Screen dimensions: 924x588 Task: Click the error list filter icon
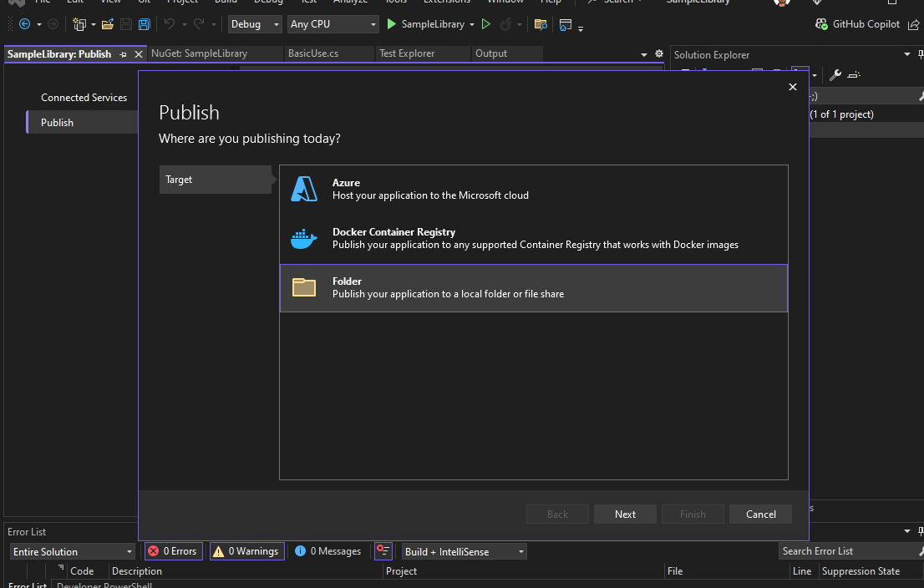pos(383,551)
